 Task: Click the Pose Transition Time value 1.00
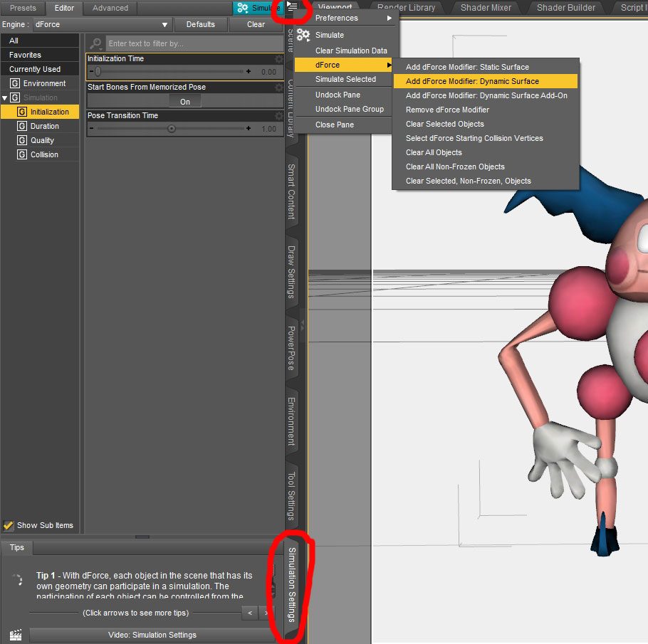pos(268,129)
